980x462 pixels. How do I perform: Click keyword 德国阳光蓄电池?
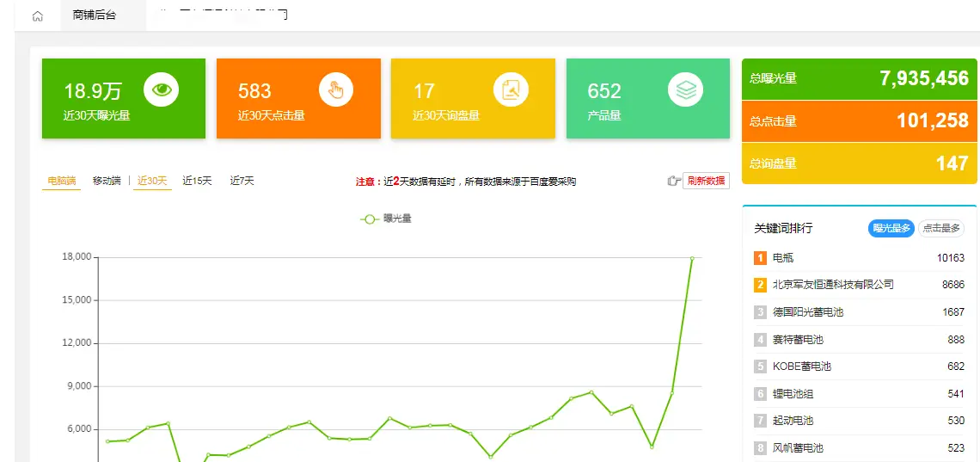(x=808, y=312)
